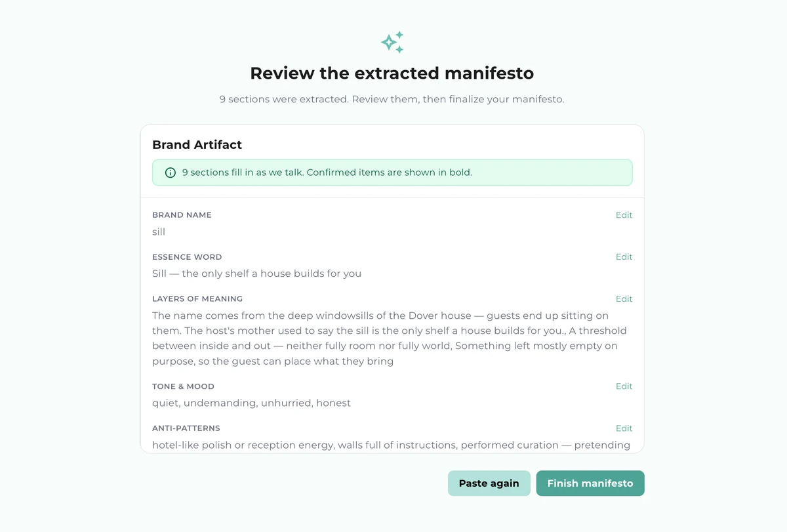The height and width of the screenshot is (532, 787).
Task: Click the Paste again button
Action: [x=489, y=483]
